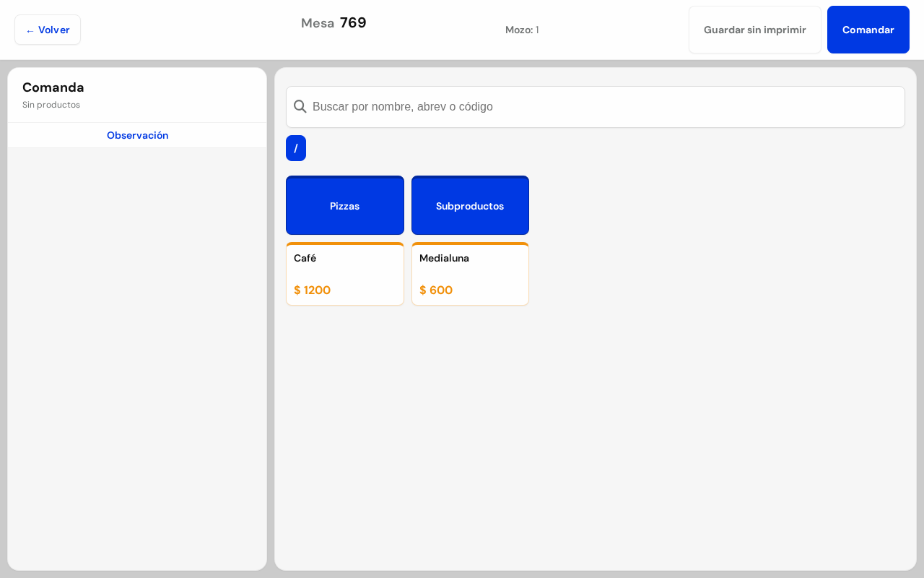Click the Mozo: 1 label
Image resolution: width=924 pixels, height=578 pixels.
click(x=522, y=30)
